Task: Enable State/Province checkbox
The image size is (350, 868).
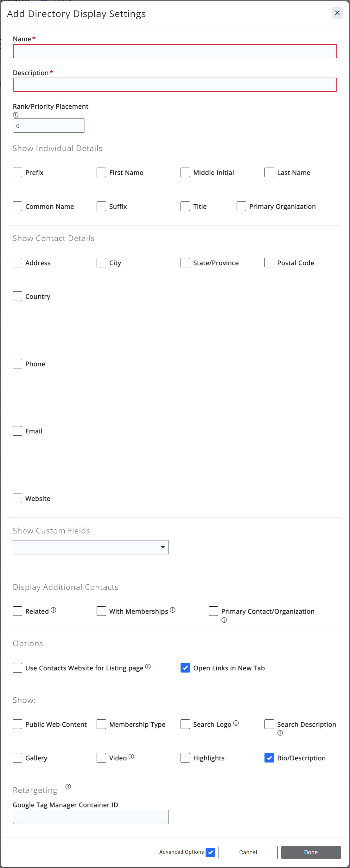Action: 185,263
